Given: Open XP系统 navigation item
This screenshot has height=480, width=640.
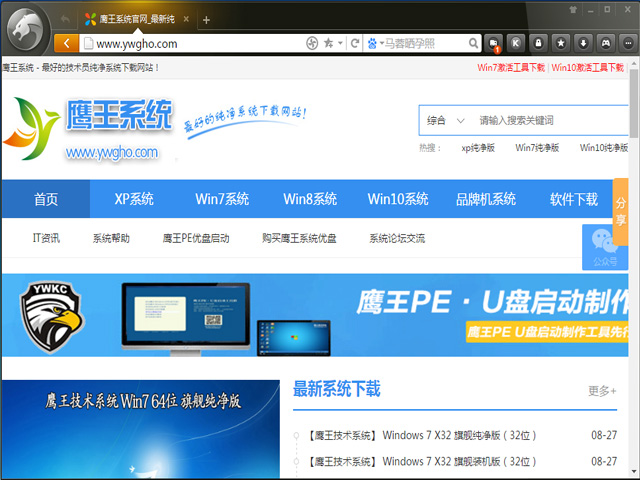Looking at the screenshot, I should (134, 199).
